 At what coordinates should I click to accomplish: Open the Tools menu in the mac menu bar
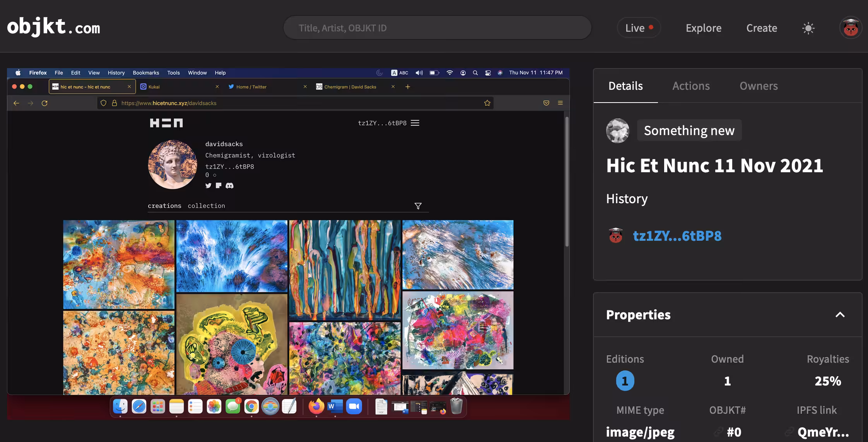pos(173,73)
